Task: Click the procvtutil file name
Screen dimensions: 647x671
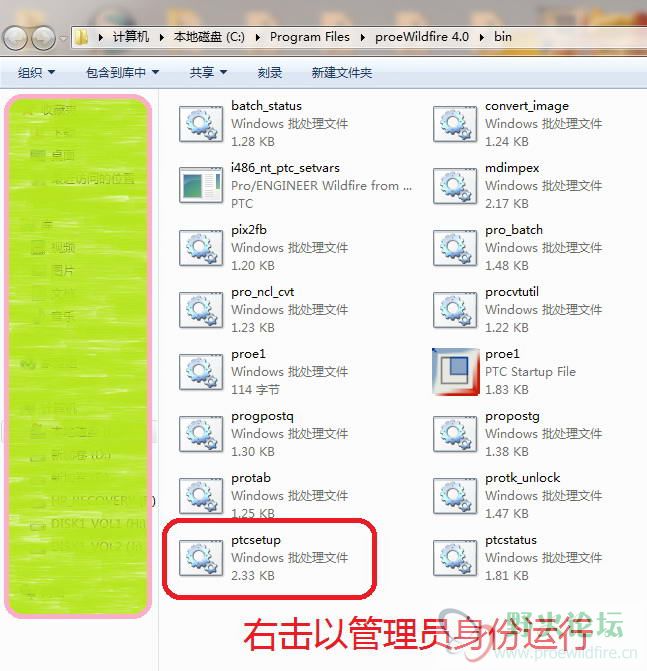Action: [512, 292]
